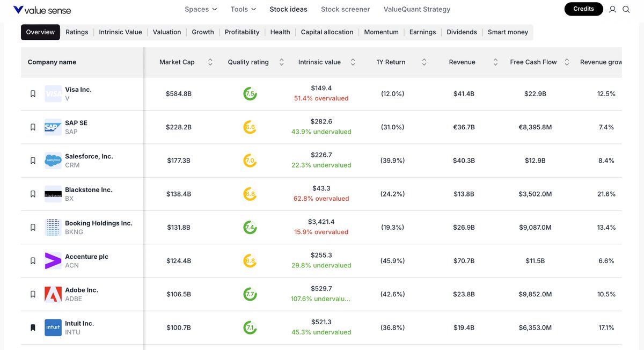Click Intuit's $100.7B market cap cell

[x=179, y=327]
